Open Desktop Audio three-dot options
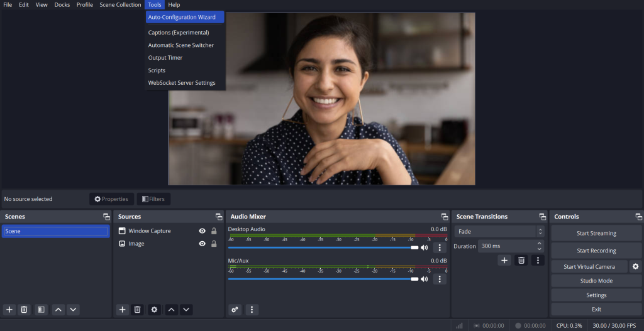 pos(440,247)
